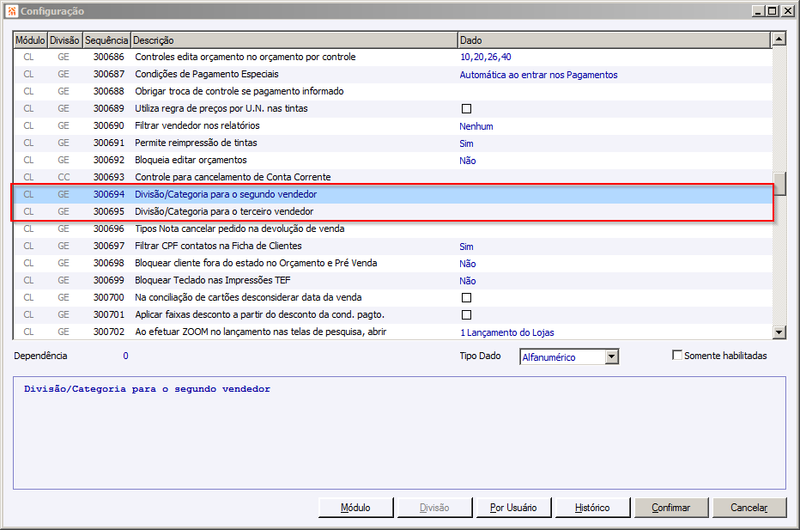Click the Confirmar button

pyautogui.click(x=671, y=508)
